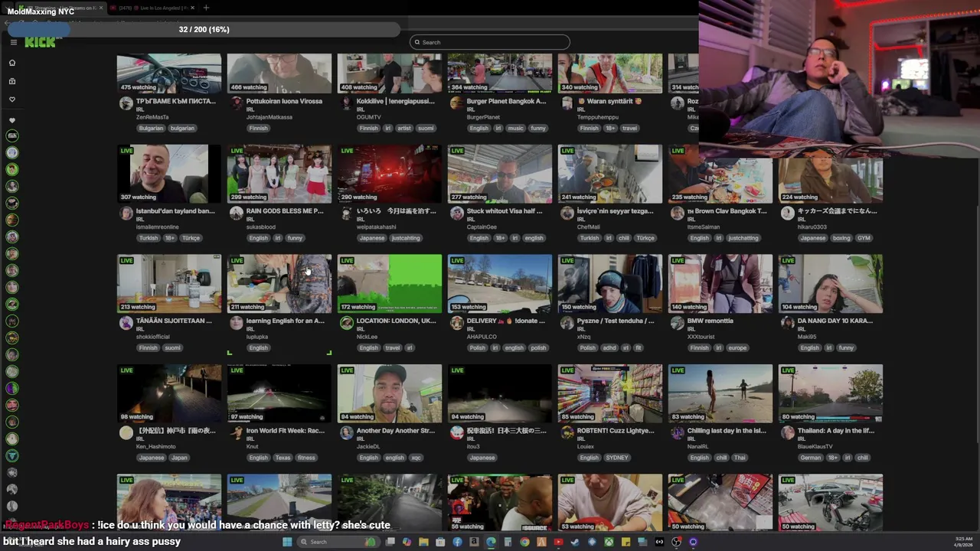Open the CaptainGee channel avatar

point(456,214)
